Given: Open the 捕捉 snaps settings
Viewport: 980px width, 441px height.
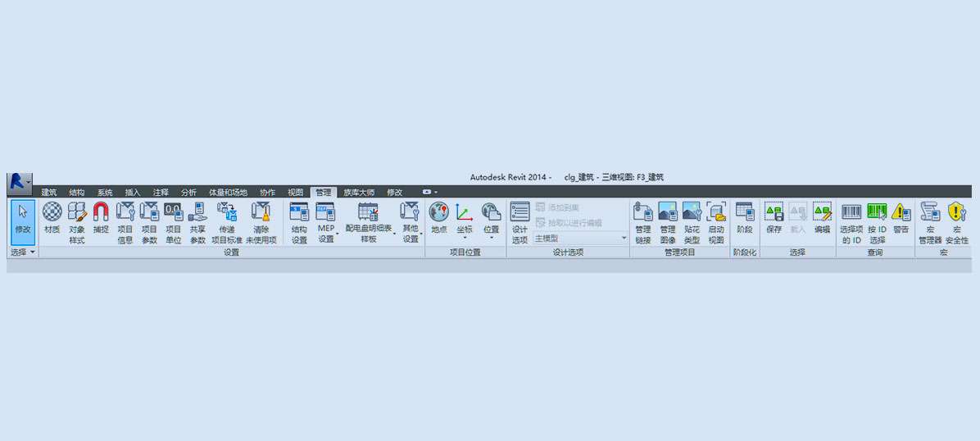Looking at the screenshot, I should click(102, 218).
